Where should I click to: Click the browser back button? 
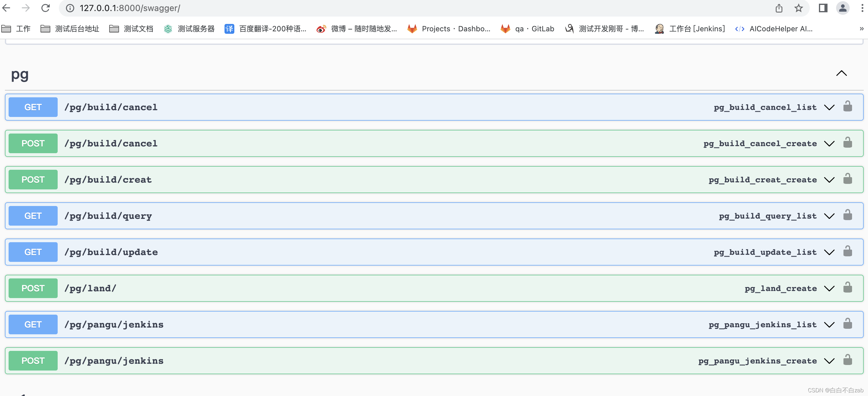point(6,8)
